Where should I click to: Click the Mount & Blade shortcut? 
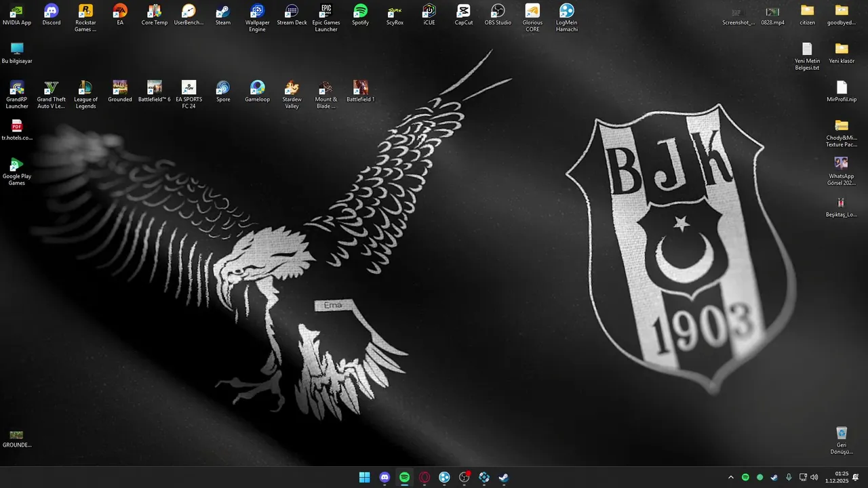[326, 95]
